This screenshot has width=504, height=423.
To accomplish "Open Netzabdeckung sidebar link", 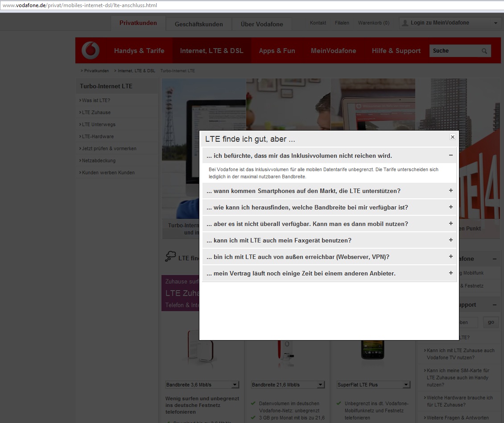I will coord(99,160).
